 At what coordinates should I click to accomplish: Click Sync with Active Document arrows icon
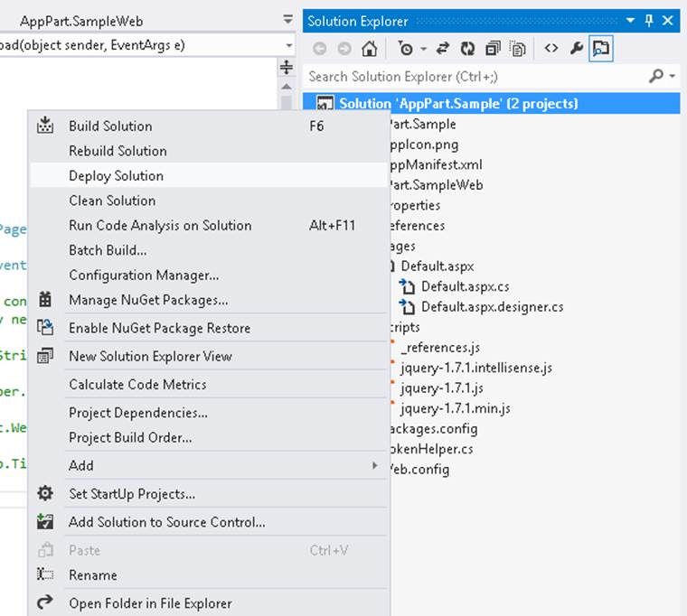[443, 49]
